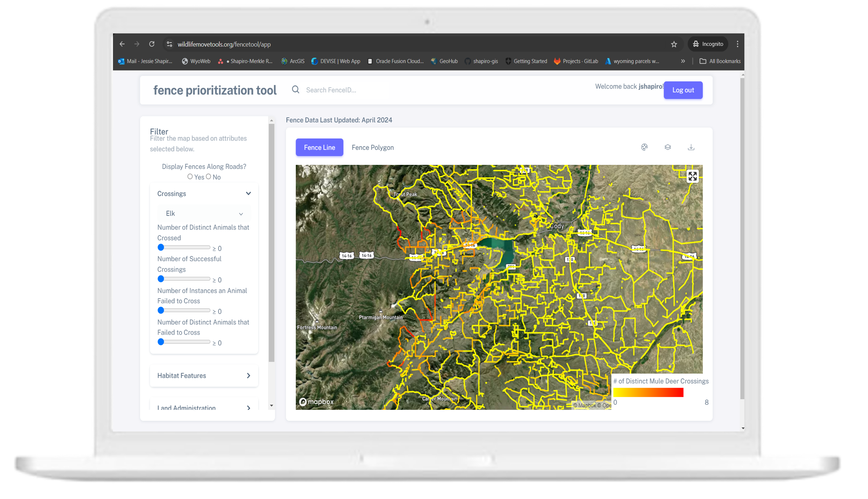Image resolution: width=868 pixels, height=499 pixels.
Task: Select Yes for fences along roads
Action: coord(190,177)
